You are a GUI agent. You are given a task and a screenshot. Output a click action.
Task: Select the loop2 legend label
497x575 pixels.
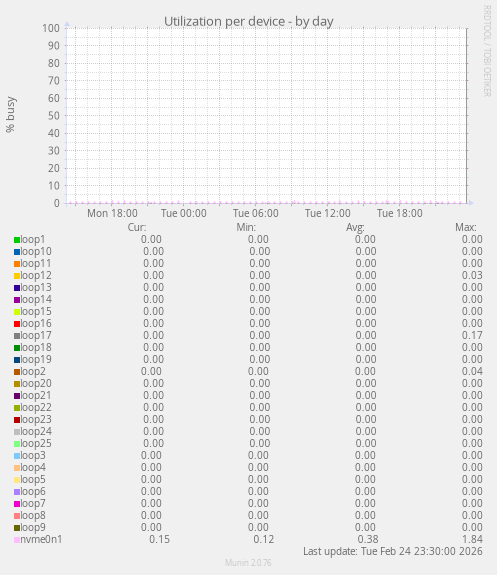(33, 371)
